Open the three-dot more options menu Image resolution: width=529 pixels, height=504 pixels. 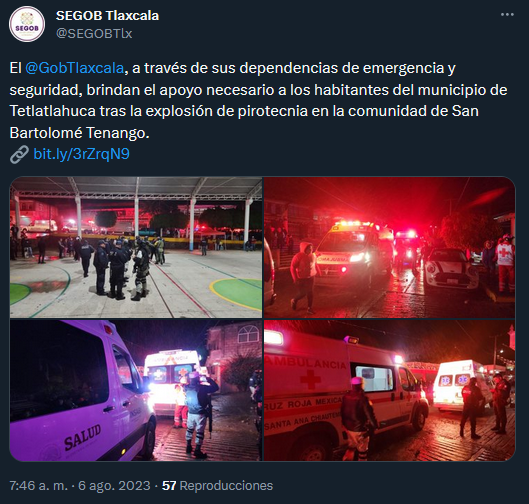pyautogui.click(x=507, y=15)
